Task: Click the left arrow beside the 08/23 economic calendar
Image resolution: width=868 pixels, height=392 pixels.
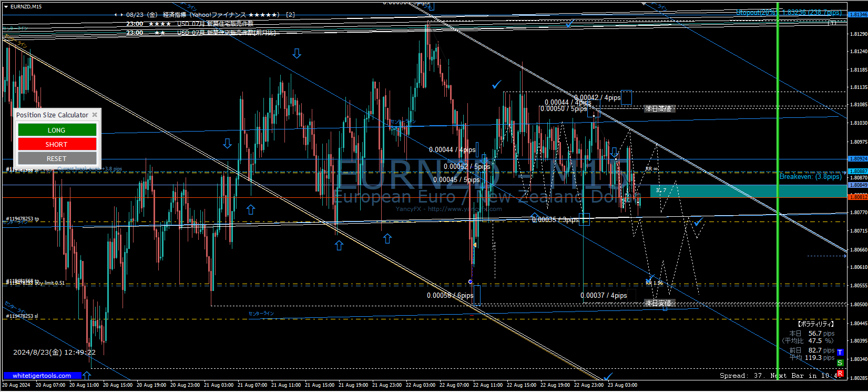Action: tap(116, 15)
